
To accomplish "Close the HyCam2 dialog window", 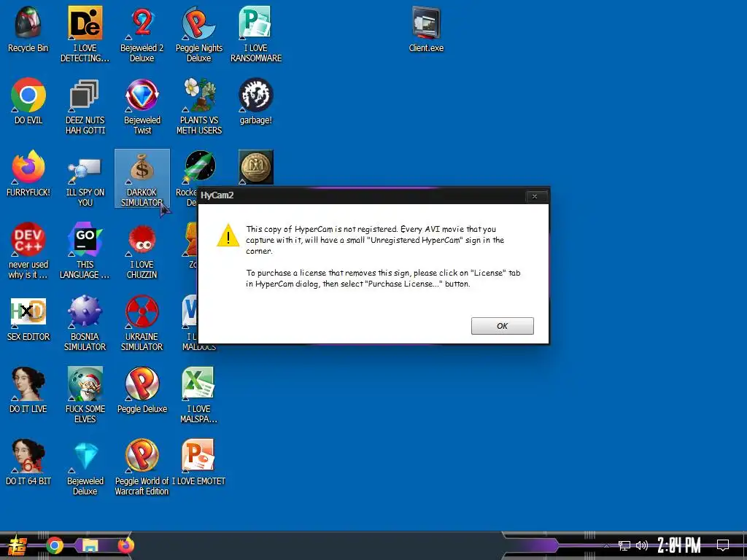I will [535, 196].
